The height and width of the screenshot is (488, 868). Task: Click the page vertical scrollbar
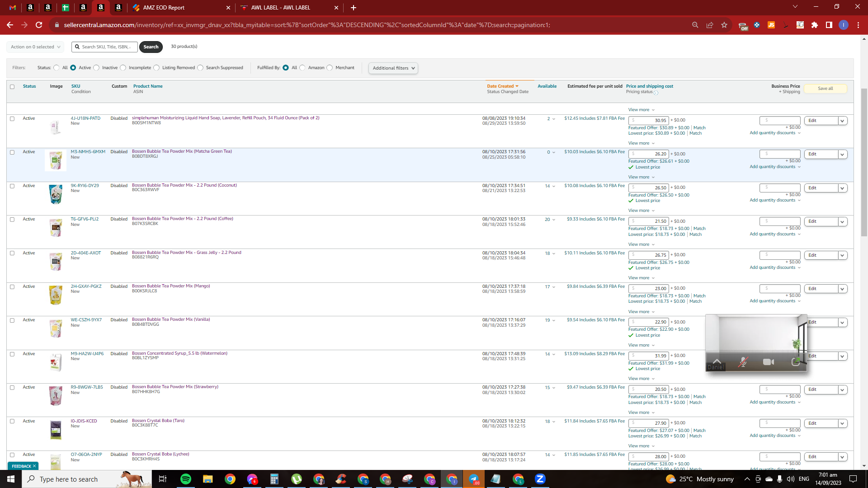click(x=864, y=163)
